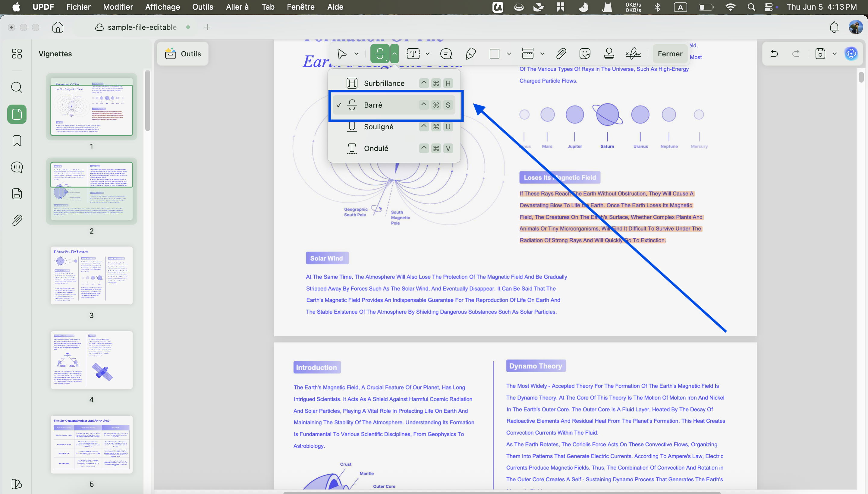Image resolution: width=868 pixels, height=494 pixels.
Task: Click the save document icon
Action: (x=820, y=54)
